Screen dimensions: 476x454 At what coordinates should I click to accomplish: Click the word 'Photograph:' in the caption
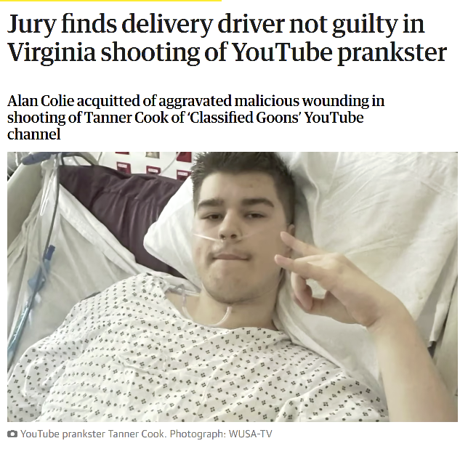(198, 434)
